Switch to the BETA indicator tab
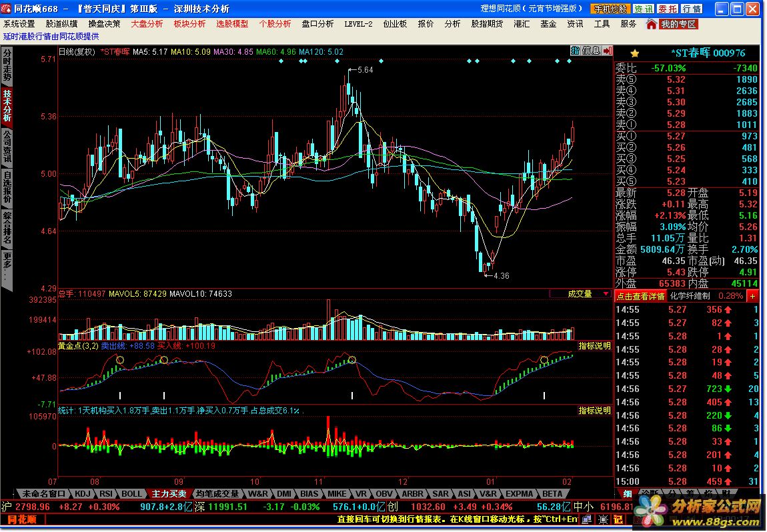This screenshot has height=532, width=767. [552, 494]
